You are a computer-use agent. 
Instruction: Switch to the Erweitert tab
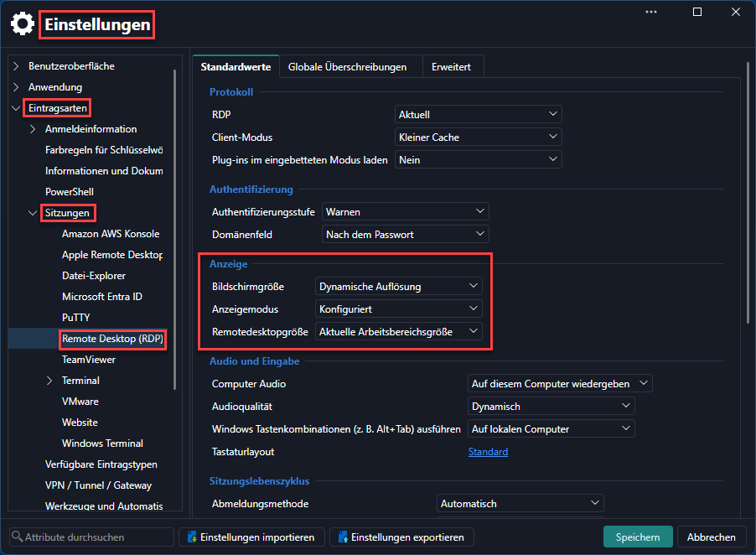tap(451, 66)
